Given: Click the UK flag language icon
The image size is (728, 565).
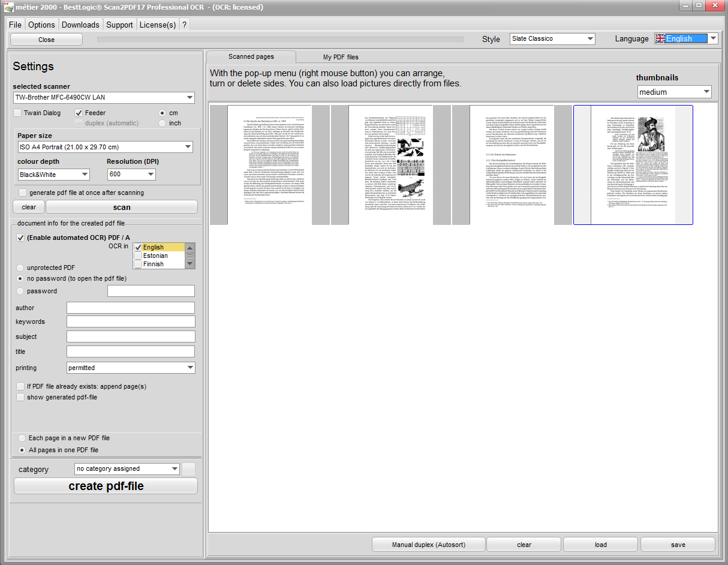Looking at the screenshot, I should tap(660, 38).
